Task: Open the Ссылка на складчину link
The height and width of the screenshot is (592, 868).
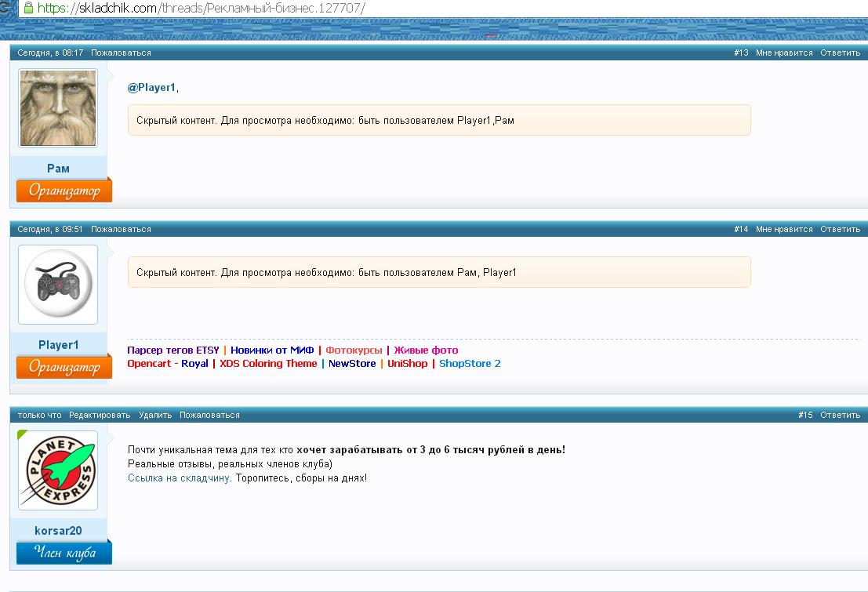Action: 178,478
